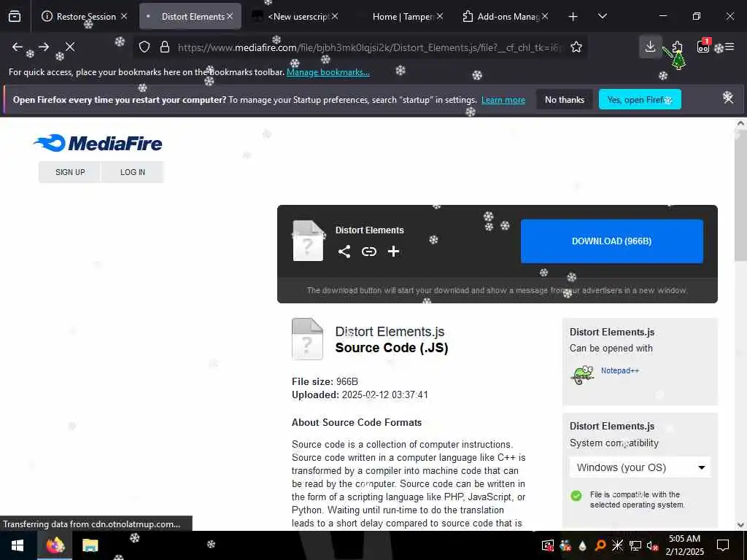
Task: Click the Uploaded: 2025-02-12 03:37:41 text
Action: pos(360,394)
